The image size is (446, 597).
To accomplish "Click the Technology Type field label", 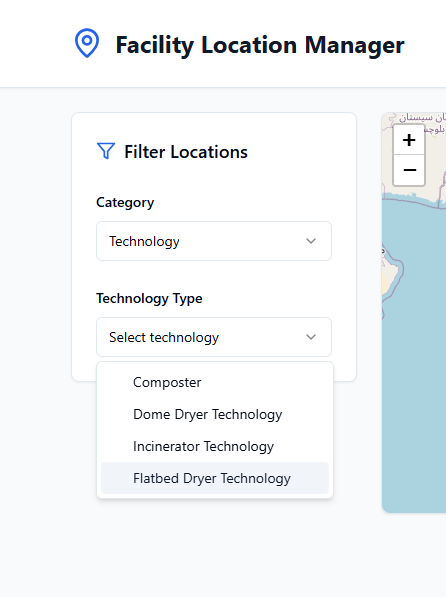I will pyautogui.click(x=149, y=298).
